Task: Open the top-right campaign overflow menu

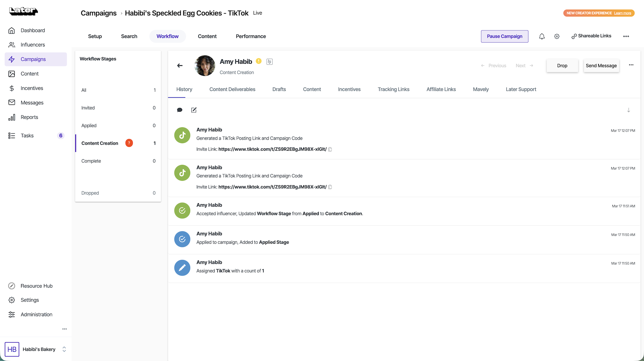Action: 626,36
